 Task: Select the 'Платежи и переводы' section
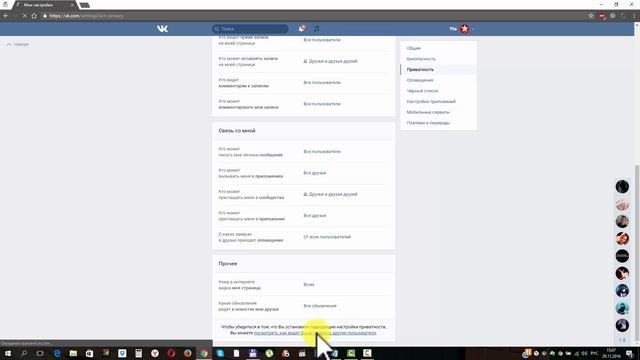[428, 122]
